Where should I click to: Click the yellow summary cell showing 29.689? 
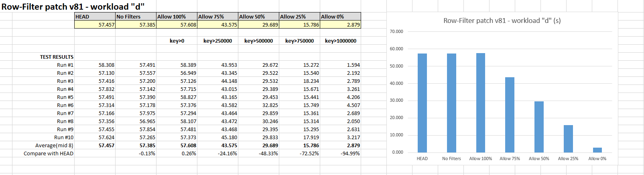coord(259,25)
